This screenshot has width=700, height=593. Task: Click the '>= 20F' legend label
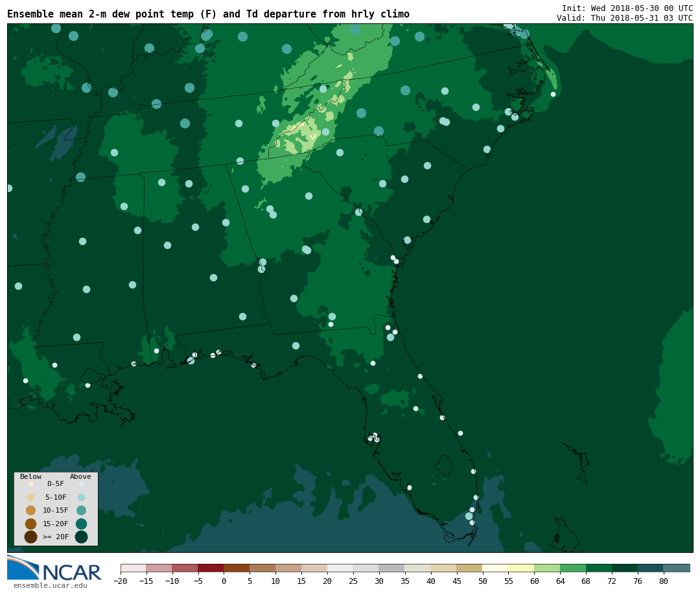(x=56, y=537)
